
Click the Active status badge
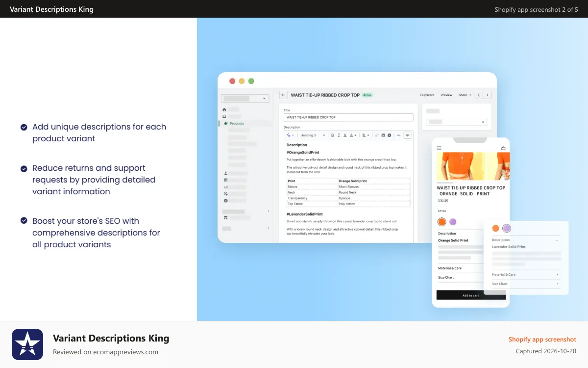[367, 95]
